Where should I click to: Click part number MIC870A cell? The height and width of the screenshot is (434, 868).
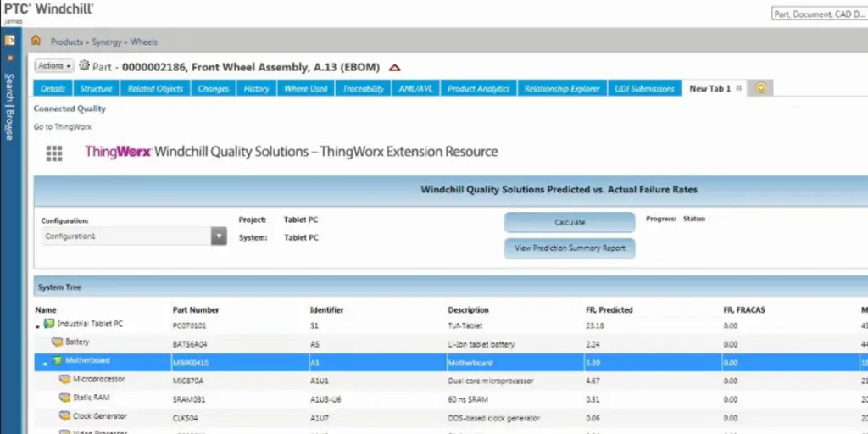tap(188, 381)
